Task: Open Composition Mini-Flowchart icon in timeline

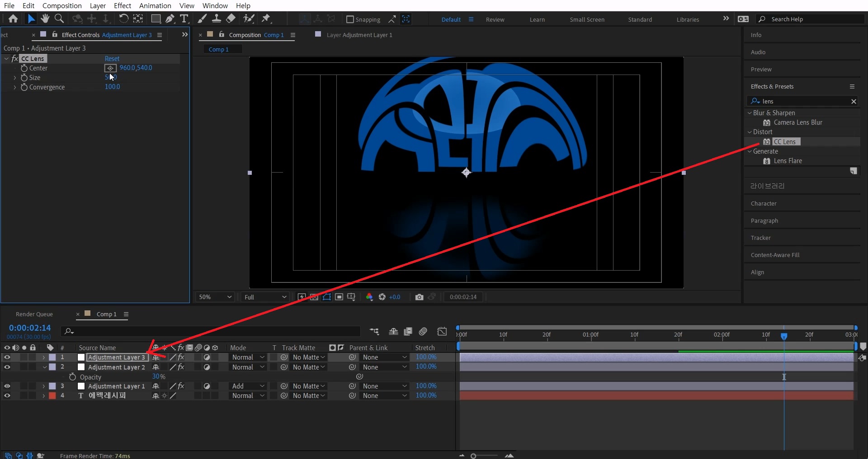Action: click(374, 332)
